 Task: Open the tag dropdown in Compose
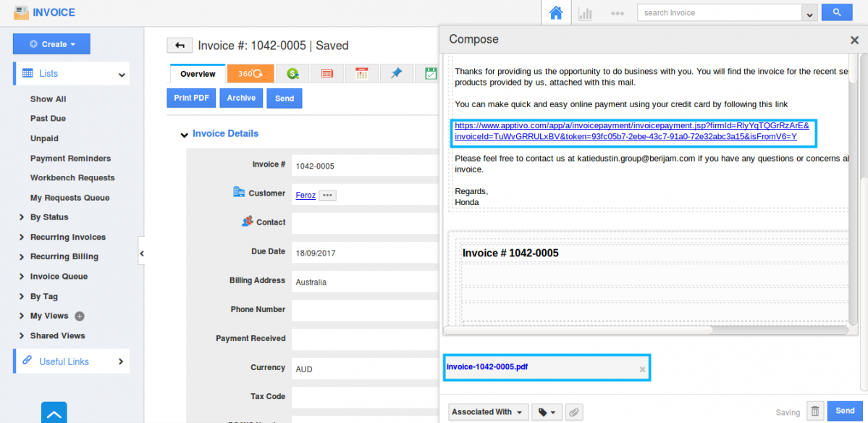[x=547, y=412]
